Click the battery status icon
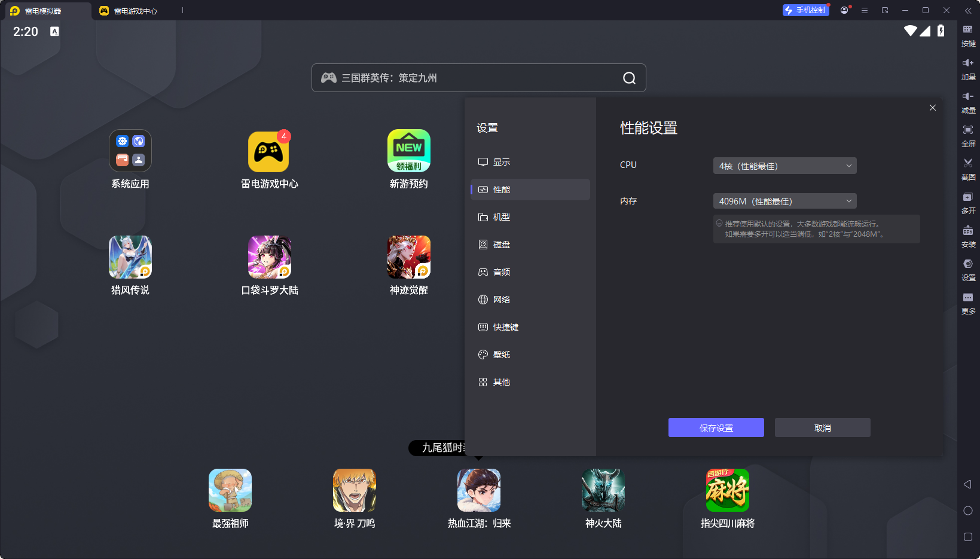 (941, 31)
